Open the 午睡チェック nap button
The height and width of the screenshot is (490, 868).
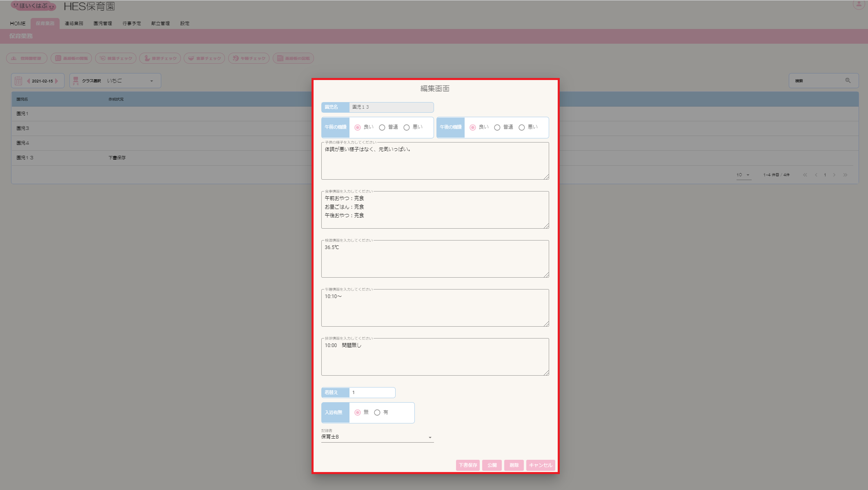(249, 58)
